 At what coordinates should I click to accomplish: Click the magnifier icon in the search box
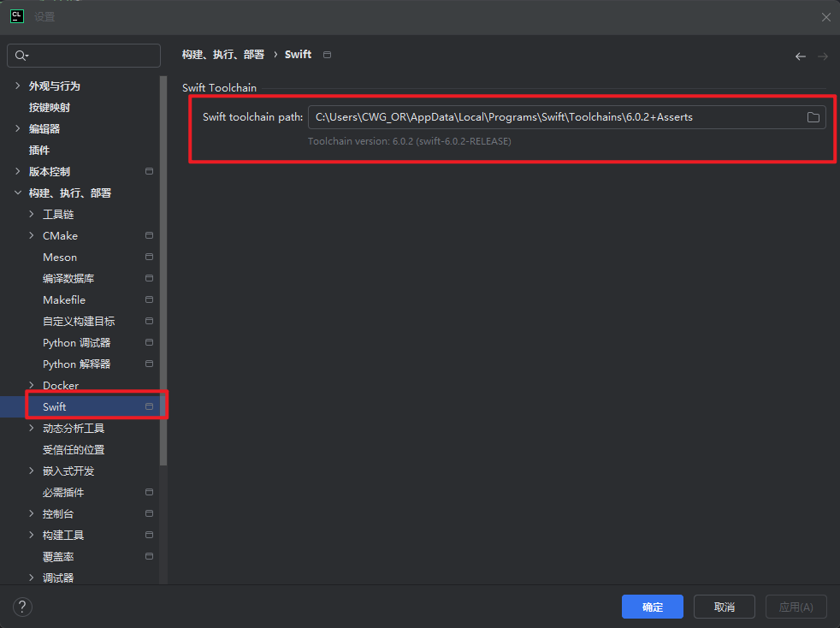(x=19, y=55)
